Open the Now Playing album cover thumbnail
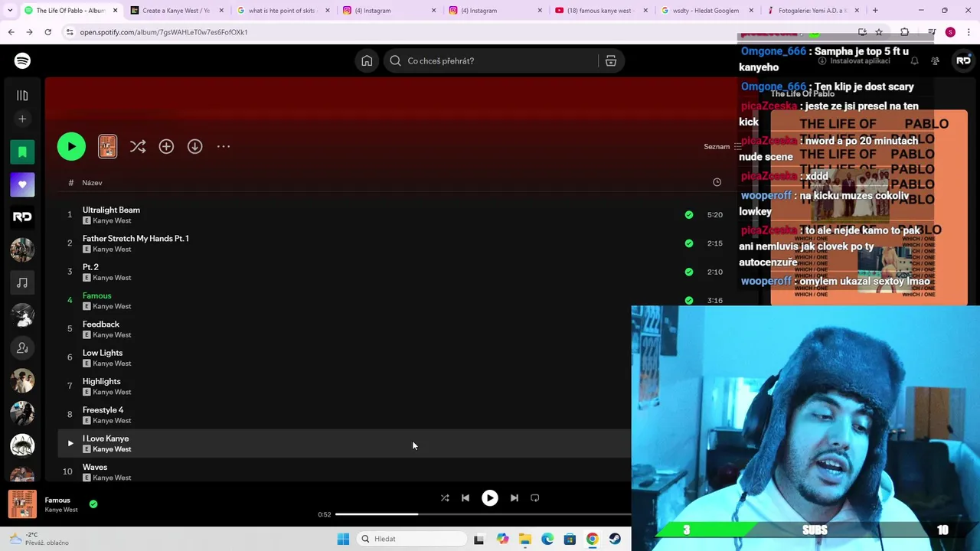The height and width of the screenshot is (551, 980). [22, 504]
